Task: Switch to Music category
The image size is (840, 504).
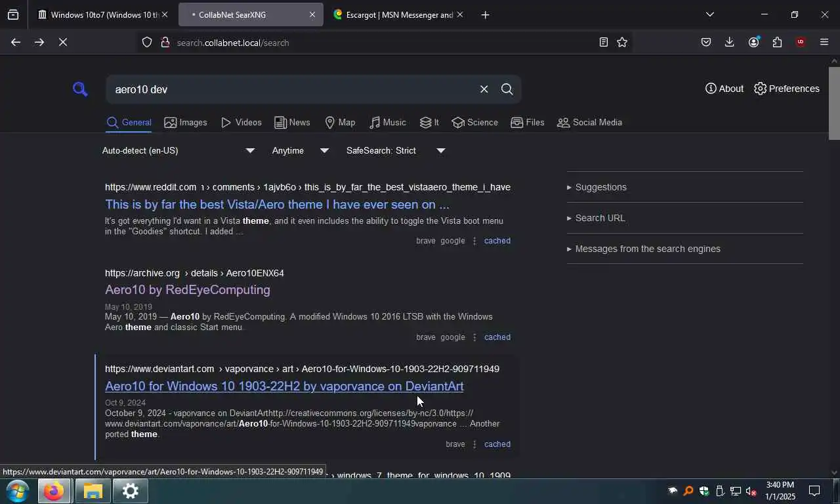Action: (387, 122)
